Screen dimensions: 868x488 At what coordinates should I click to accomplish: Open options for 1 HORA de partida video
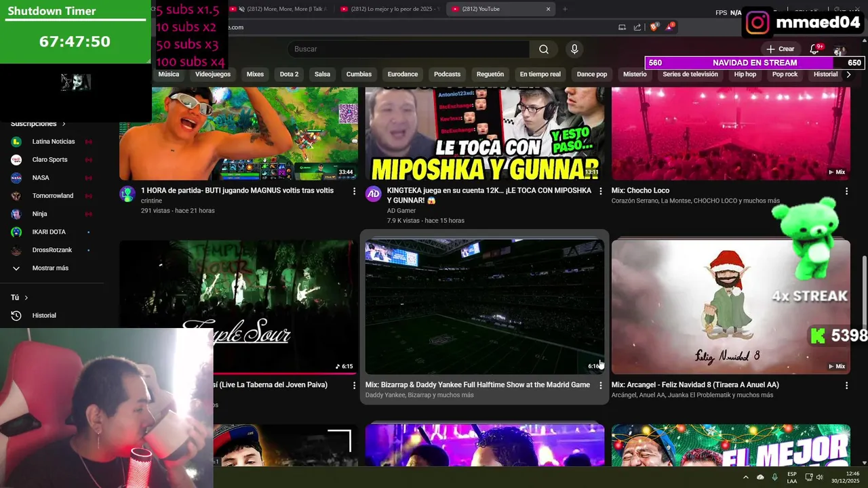click(354, 191)
